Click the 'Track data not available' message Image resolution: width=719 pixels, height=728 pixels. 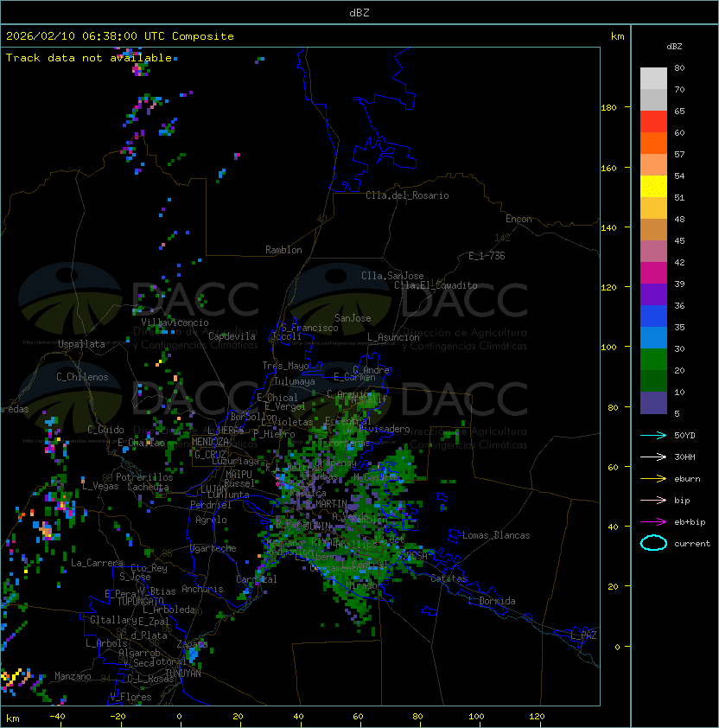[89, 58]
